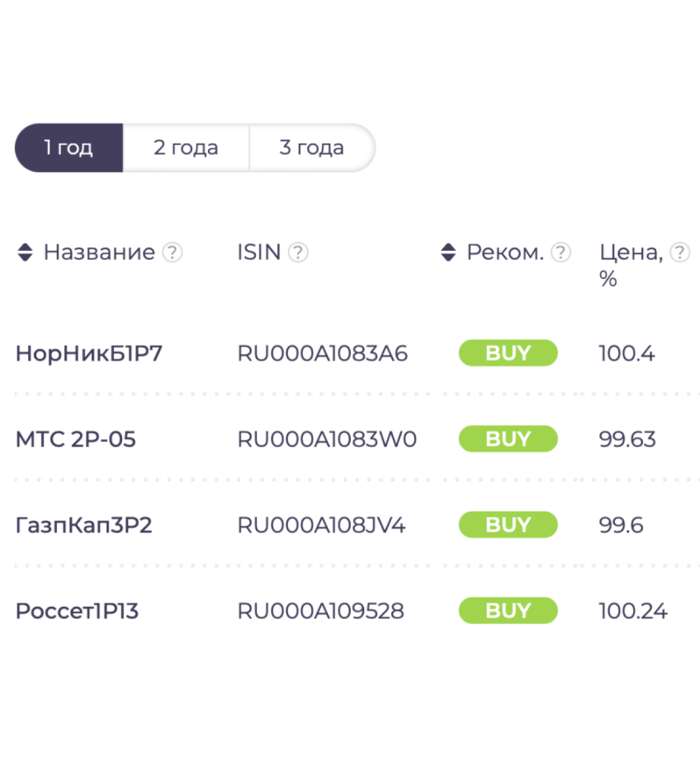The width and height of the screenshot is (700, 766).
Task: Click the help icon beside ISIN
Action: (298, 252)
